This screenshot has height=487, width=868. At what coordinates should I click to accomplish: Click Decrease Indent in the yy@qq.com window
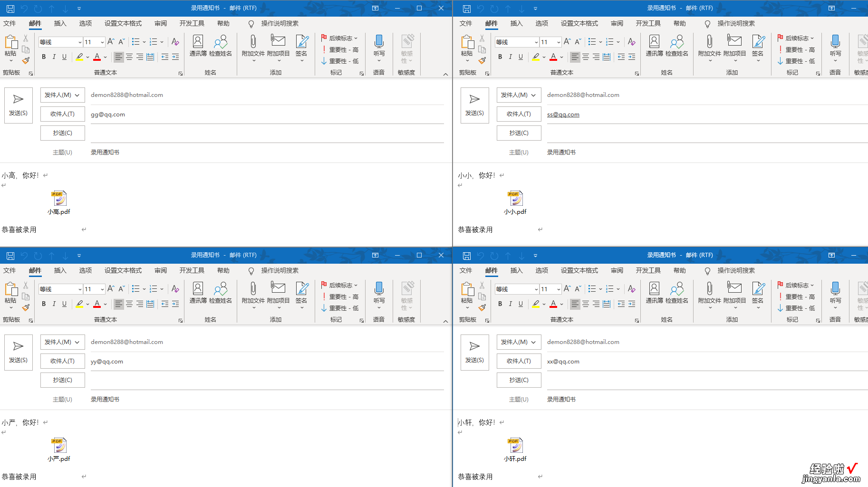(165, 304)
